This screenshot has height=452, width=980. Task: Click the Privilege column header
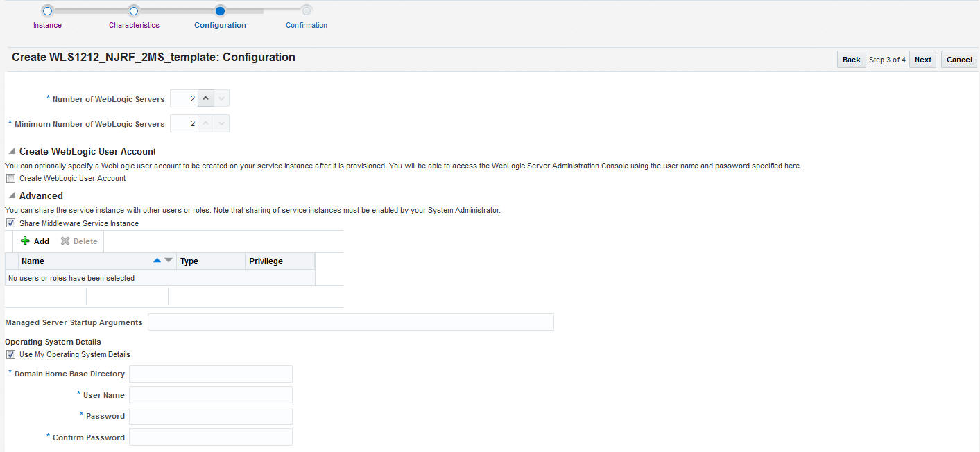(x=280, y=261)
